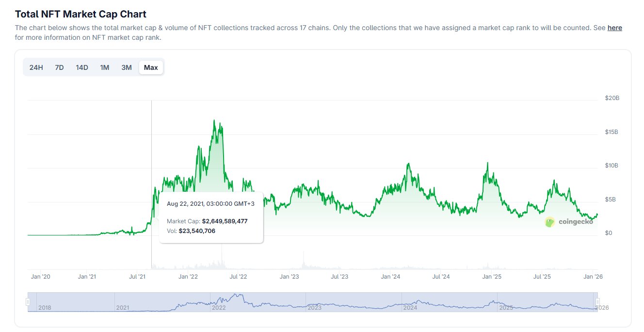Show the 1M chart range
The height and width of the screenshot is (332, 644).
[x=104, y=67]
